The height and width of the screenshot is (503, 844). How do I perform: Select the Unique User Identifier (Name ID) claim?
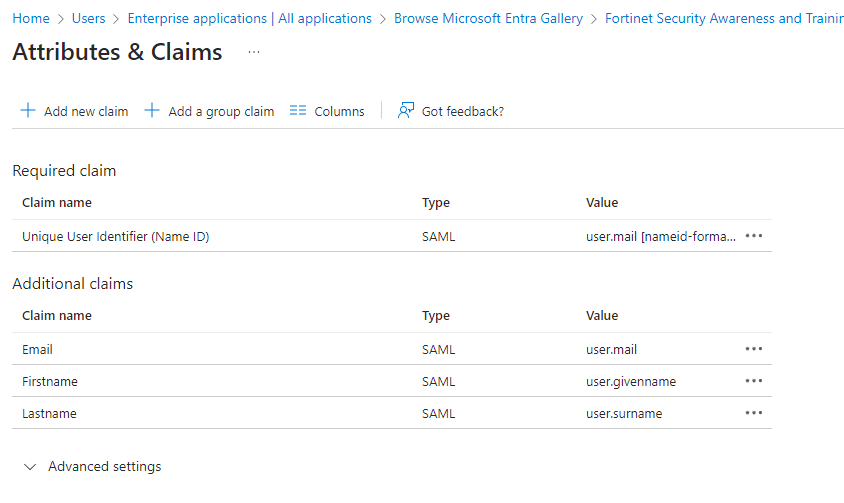116,237
